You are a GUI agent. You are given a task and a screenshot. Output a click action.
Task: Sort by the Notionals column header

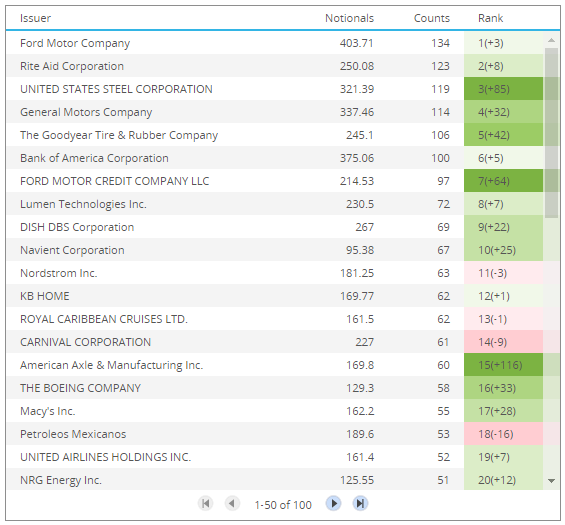point(349,18)
